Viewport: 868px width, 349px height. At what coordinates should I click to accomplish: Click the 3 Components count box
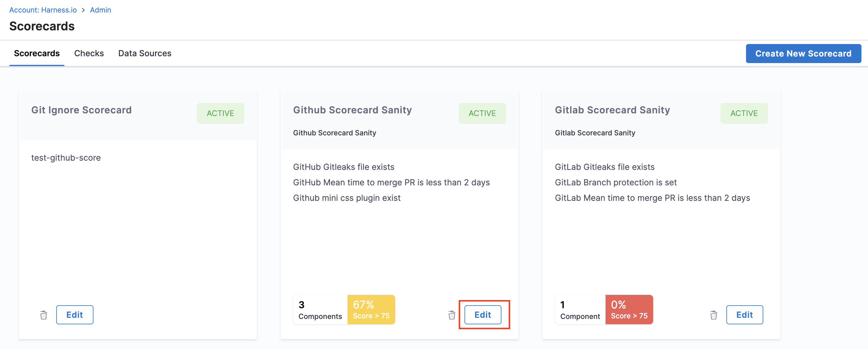pos(320,310)
